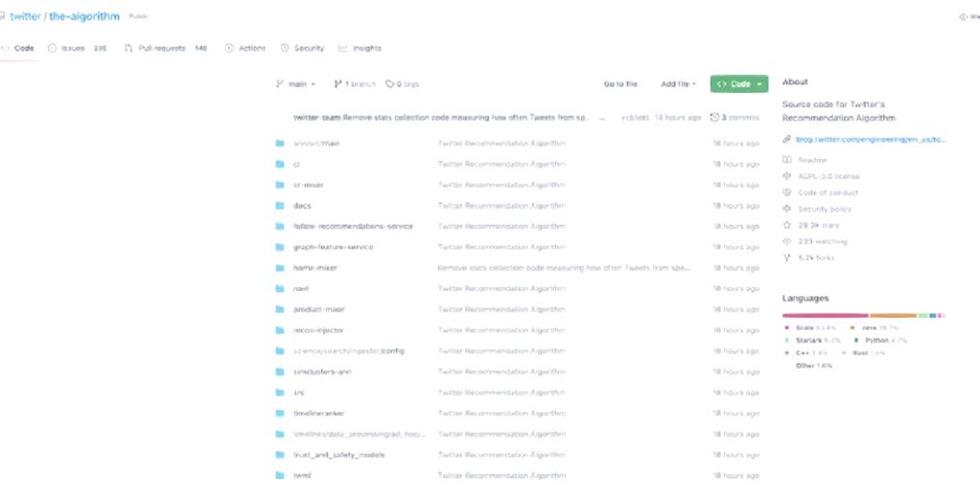This screenshot has width=980, height=485.
Task: Click the eye icon beside 233 watching
Action: [787, 242]
